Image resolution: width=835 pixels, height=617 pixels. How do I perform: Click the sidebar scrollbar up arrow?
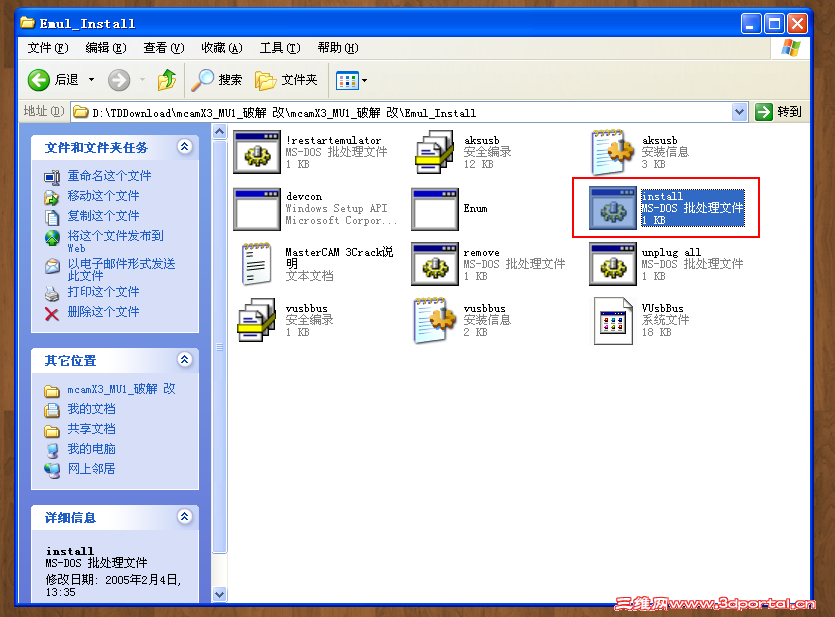click(x=219, y=131)
